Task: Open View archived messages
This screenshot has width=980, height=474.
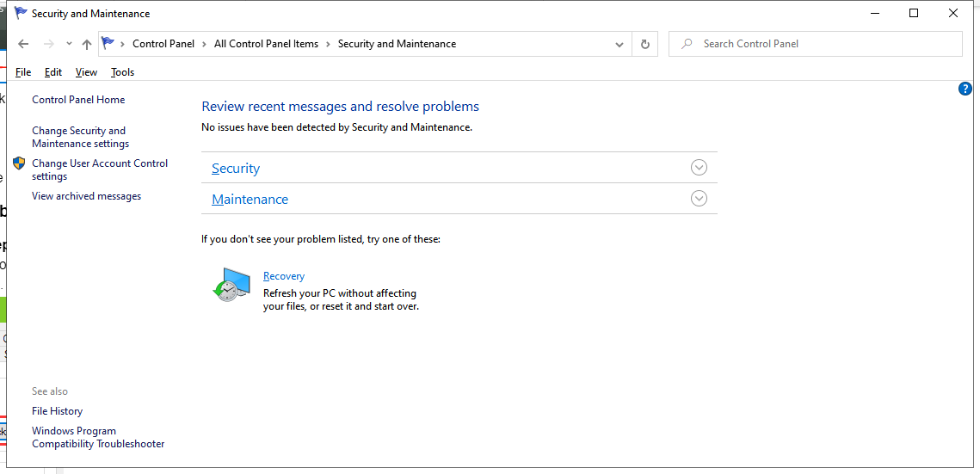Action: (x=86, y=195)
